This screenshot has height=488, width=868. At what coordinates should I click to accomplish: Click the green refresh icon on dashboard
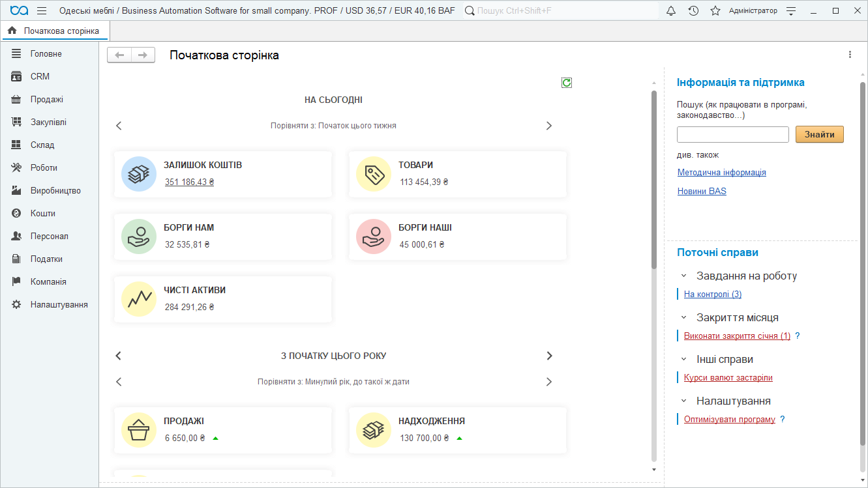pos(567,83)
